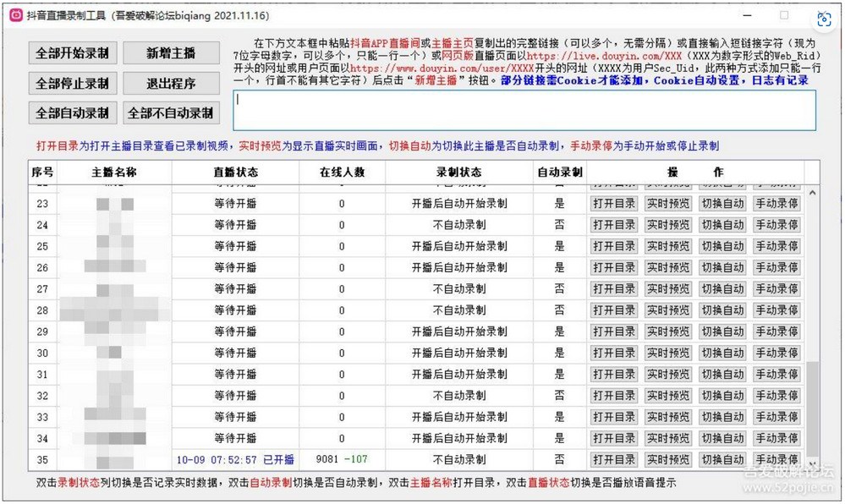This screenshot has height=504, width=845.
Task: Click 手动录停 in row 31
Action: [776, 374]
